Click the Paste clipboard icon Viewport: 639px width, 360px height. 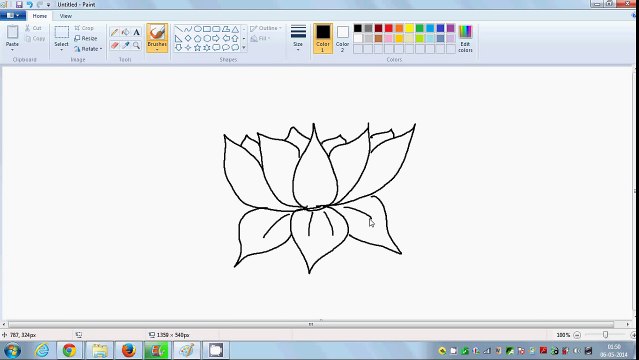pos(12,32)
